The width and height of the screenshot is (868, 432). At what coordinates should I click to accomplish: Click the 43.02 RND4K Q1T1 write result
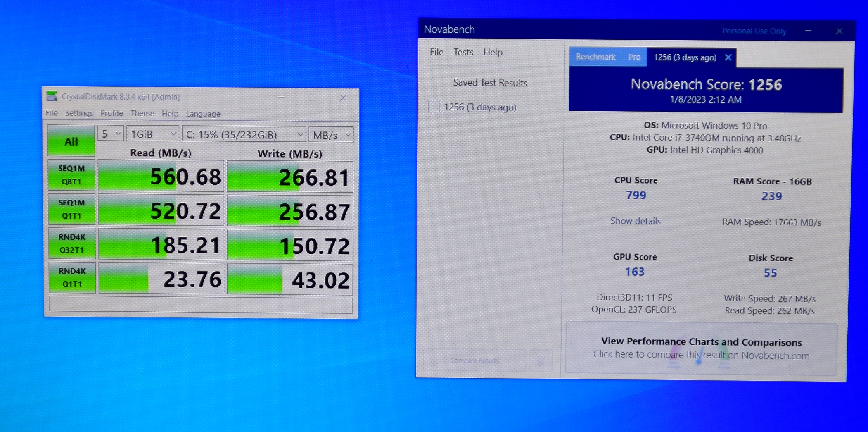point(290,280)
